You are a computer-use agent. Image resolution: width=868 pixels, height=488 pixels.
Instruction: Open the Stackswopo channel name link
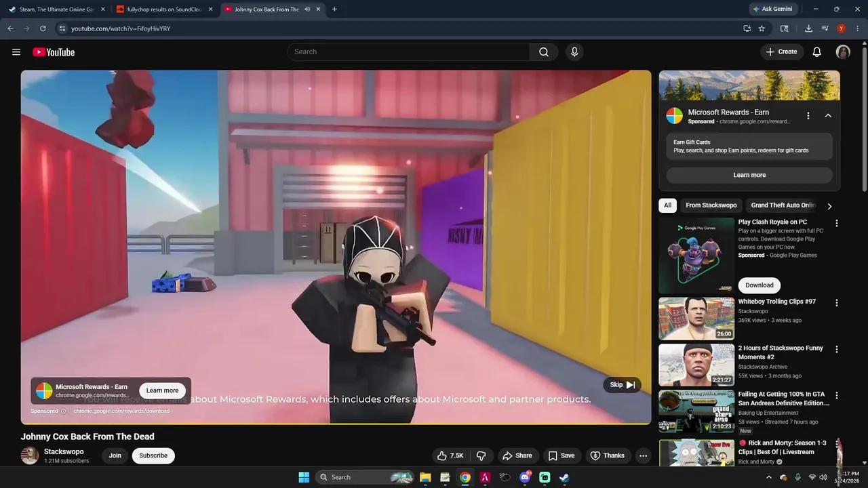click(64, 451)
